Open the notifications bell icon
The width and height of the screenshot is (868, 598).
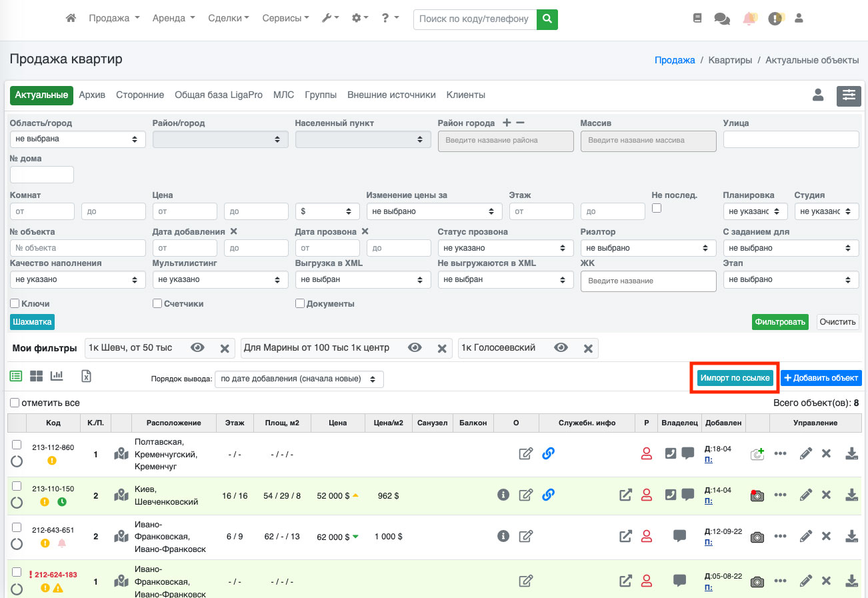(749, 19)
